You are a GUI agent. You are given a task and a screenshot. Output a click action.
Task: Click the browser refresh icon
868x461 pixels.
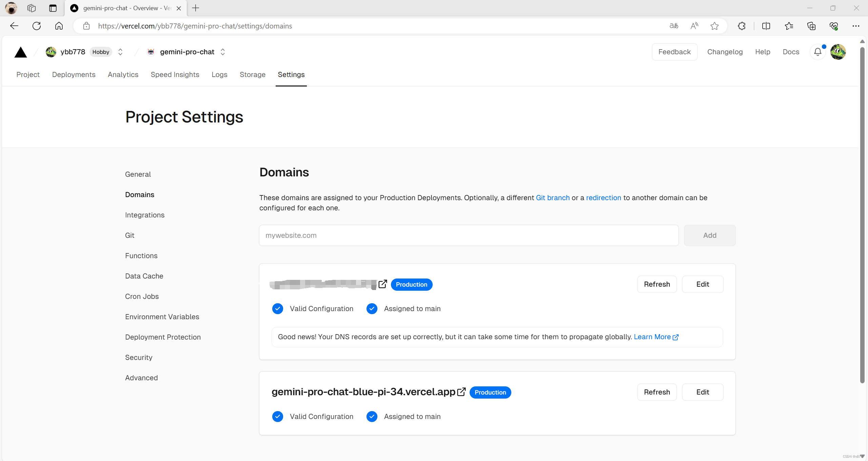point(37,26)
